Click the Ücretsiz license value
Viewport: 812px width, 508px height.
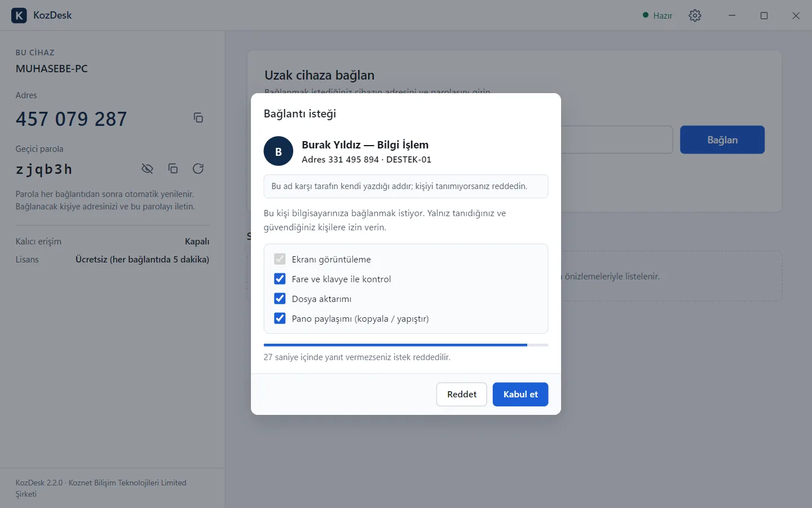pyautogui.click(x=142, y=260)
